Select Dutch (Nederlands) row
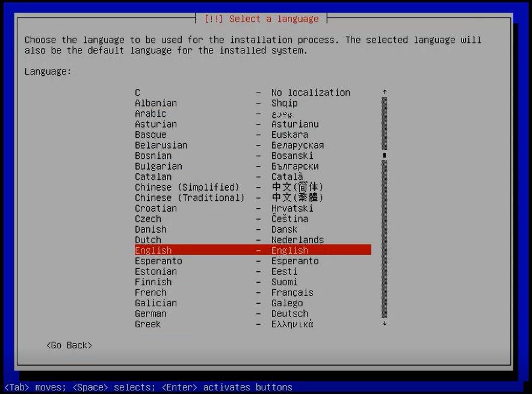Viewport: 532px width, 394px height. 253,240
